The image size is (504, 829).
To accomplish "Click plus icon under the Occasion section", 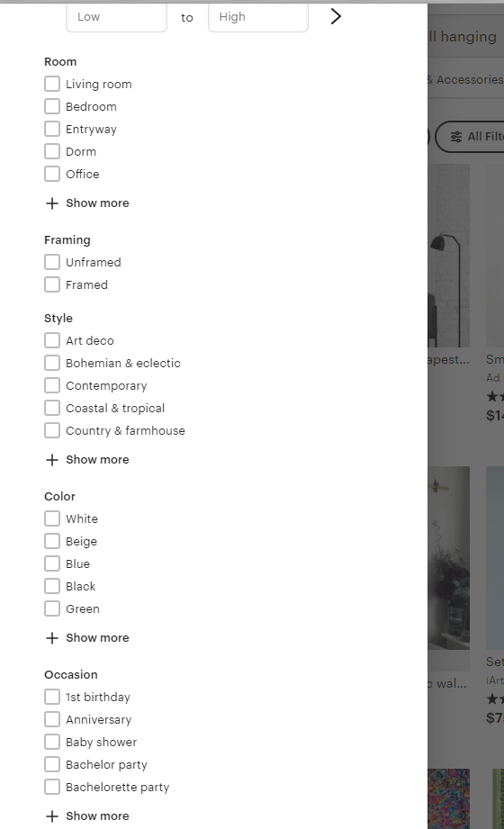I will point(52,816).
